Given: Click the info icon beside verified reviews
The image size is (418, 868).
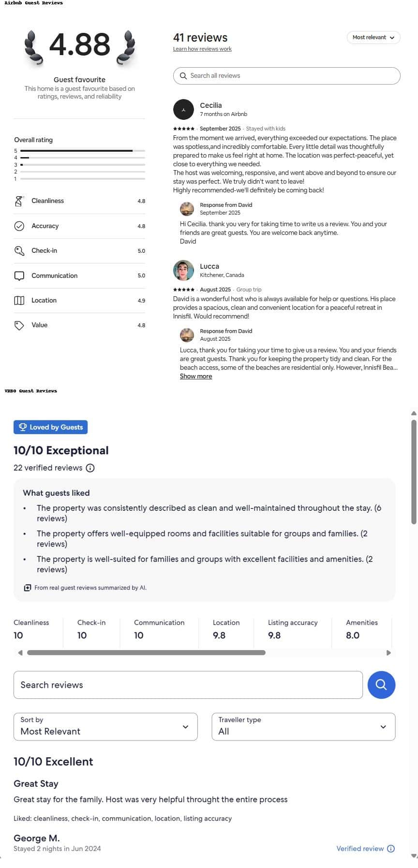Looking at the screenshot, I should (90, 468).
